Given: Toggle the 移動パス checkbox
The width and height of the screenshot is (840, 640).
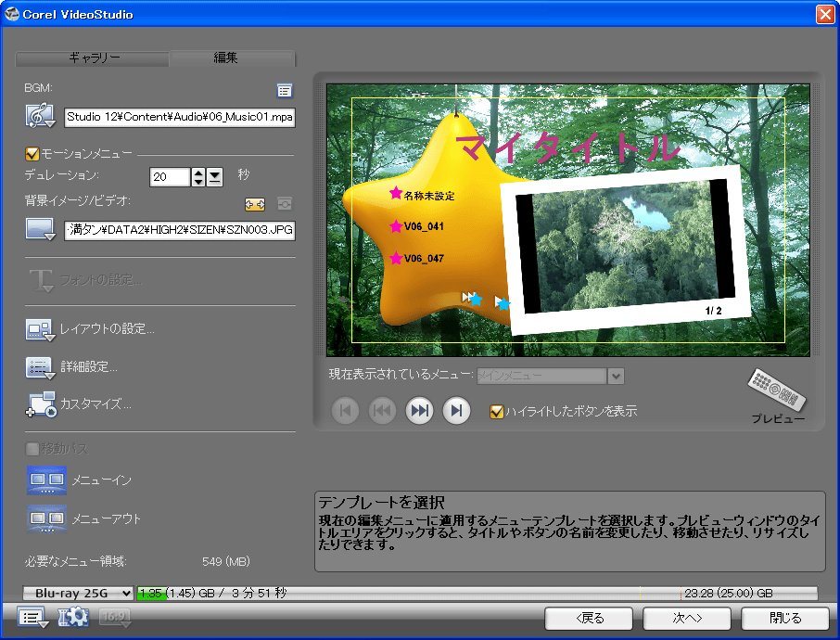Looking at the screenshot, I should click(x=32, y=448).
